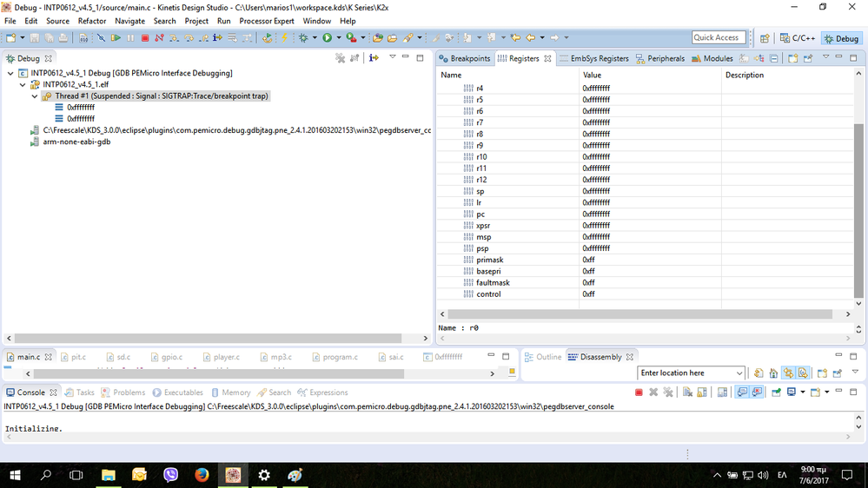Click the Remove All Terminated icon in Debug view
Viewport: 868px width, 488px height.
[x=340, y=58]
